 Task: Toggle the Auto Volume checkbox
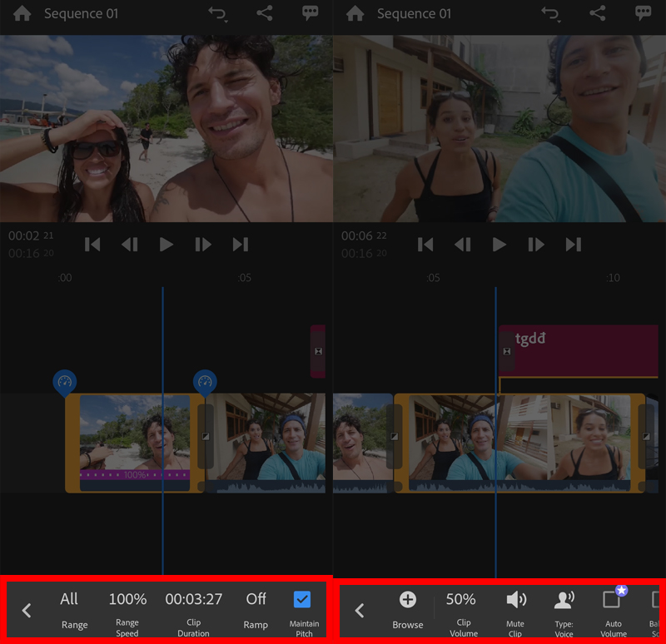point(612,600)
